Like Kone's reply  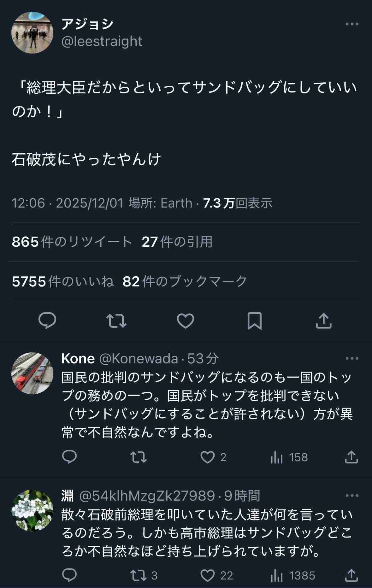[x=208, y=457]
